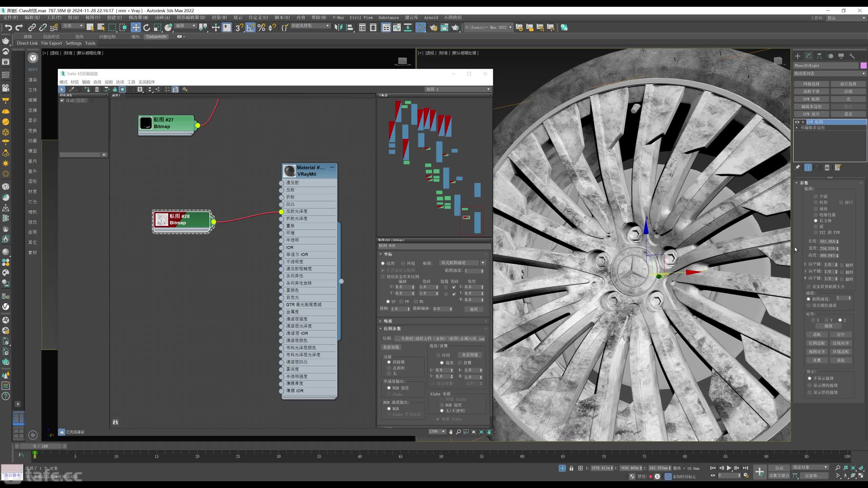Enable 真实世界贴图大小 checkbox
Screen dimensions: 868x488
click(x=808, y=287)
